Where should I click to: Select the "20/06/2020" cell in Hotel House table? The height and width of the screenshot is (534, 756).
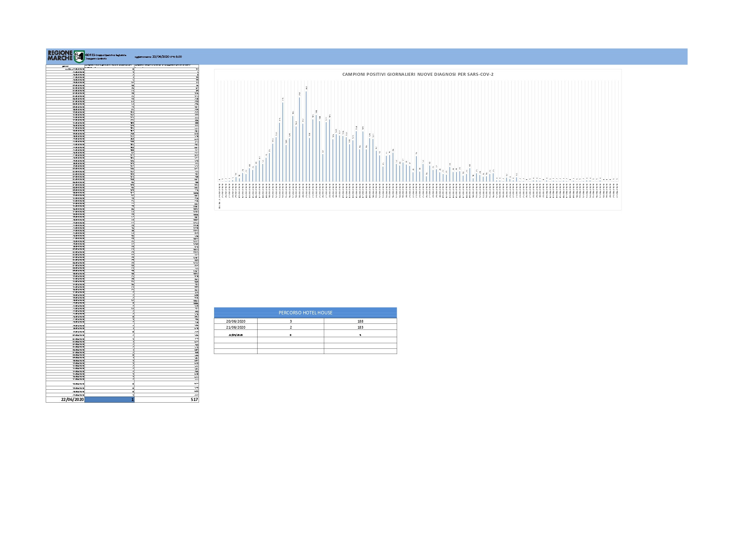(236, 321)
